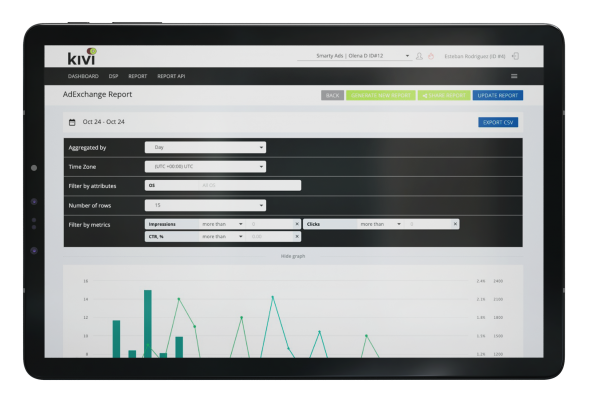Go to the DASHBOARD menu

[83, 76]
